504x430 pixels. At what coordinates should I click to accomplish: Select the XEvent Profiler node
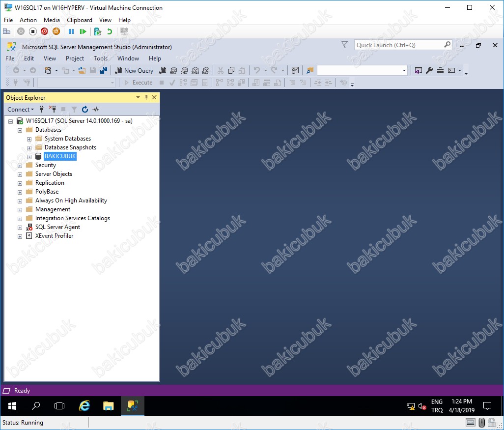coord(55,236)
